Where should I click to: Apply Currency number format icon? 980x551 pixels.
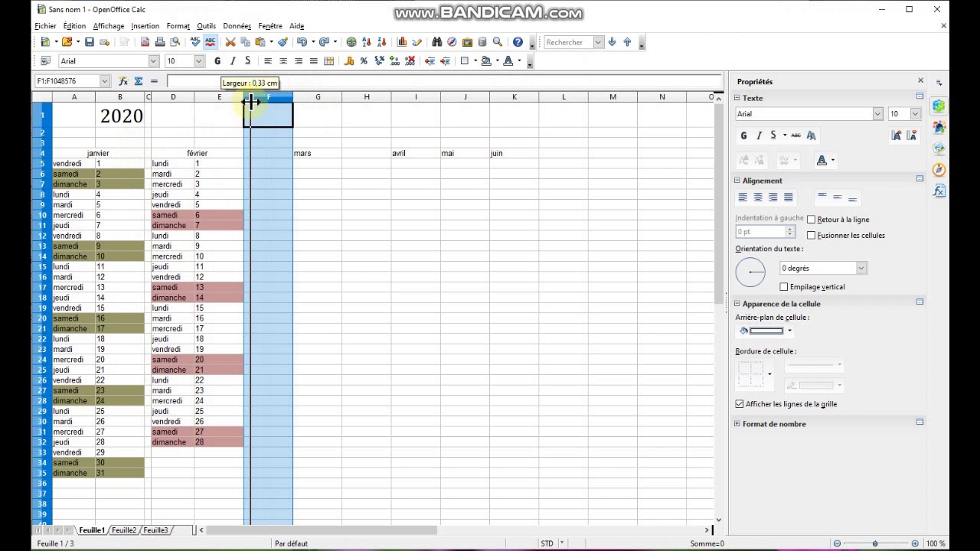point(349,61)
